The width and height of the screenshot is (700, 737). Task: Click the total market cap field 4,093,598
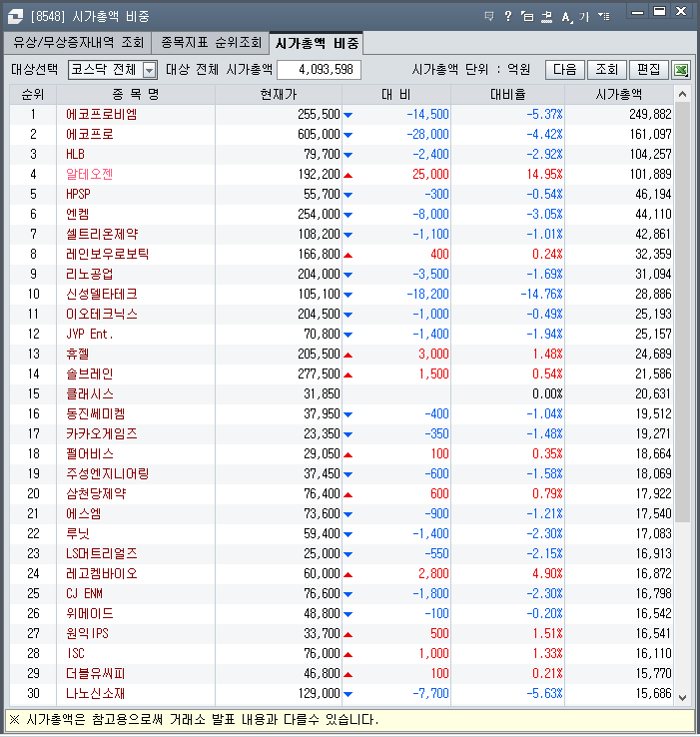320,70
